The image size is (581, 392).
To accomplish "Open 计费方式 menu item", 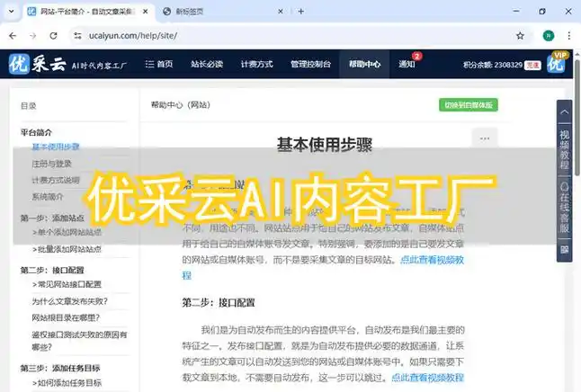I will 257,64.
